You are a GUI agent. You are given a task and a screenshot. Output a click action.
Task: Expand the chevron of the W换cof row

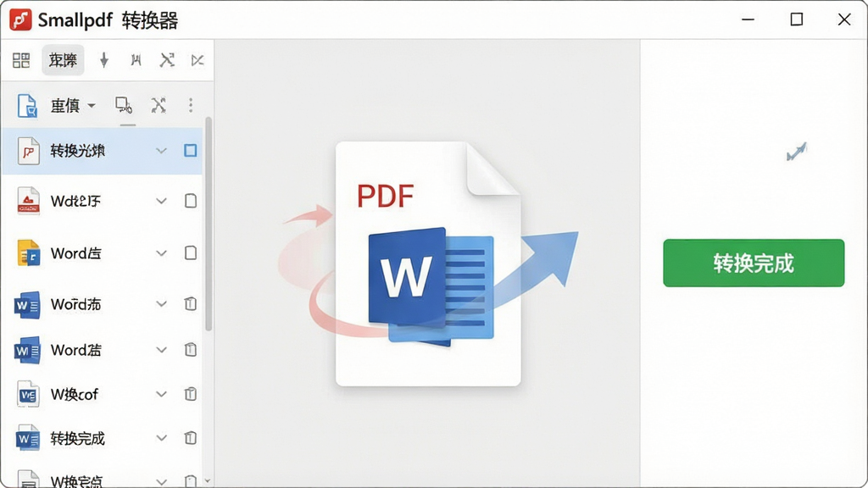(161, 394)
